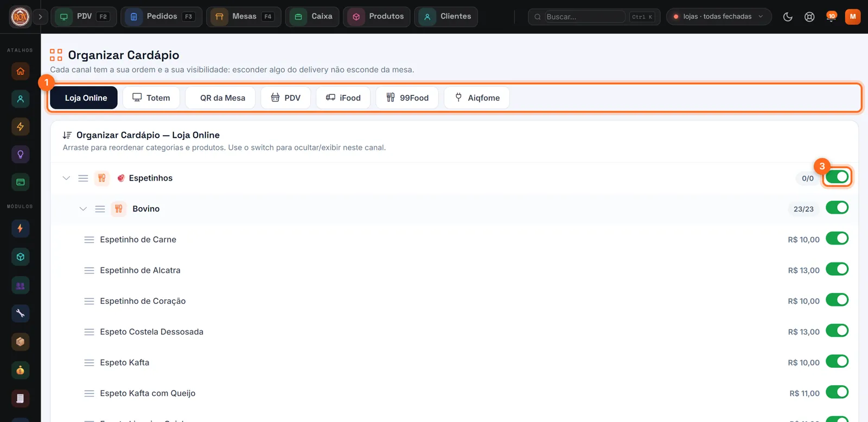Screen dimensions: 868x422
Task: Toggle visibility of Espetinho de Alcatra
Action: pyautogui.click(x=837, y=269)
